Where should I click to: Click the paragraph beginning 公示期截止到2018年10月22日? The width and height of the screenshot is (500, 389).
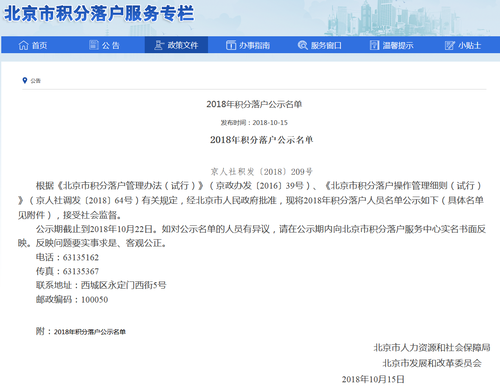[252, 236]
